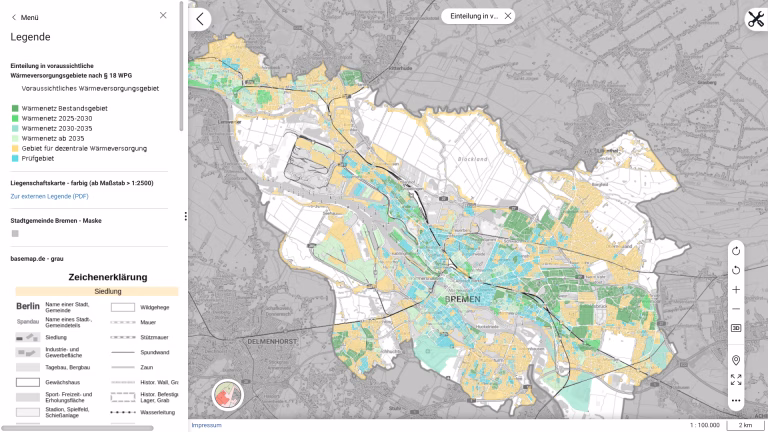This screenshot has width=768, height=432.
Task: Grab the sidebar resize handle dots
Action: (x=185, y=216)
